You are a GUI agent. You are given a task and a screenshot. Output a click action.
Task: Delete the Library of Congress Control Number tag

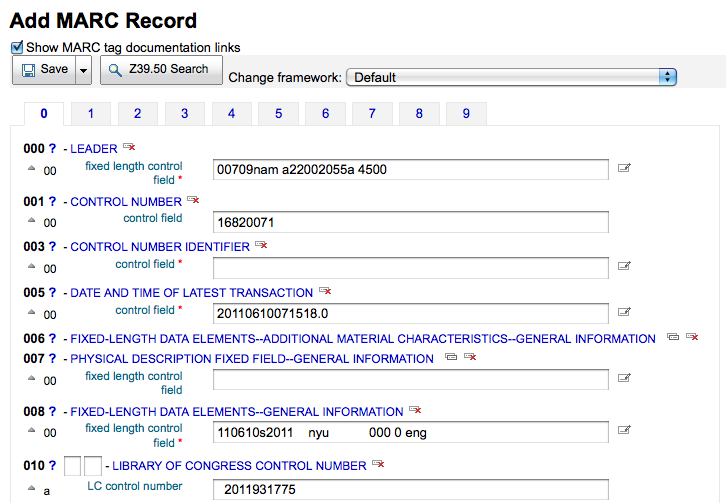378,464
